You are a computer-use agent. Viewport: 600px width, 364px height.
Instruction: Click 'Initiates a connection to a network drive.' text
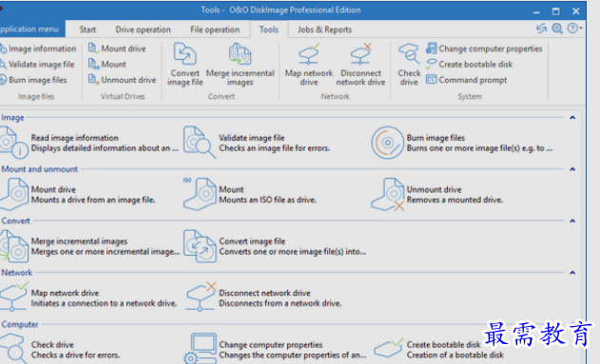click(x=104, y=303)
